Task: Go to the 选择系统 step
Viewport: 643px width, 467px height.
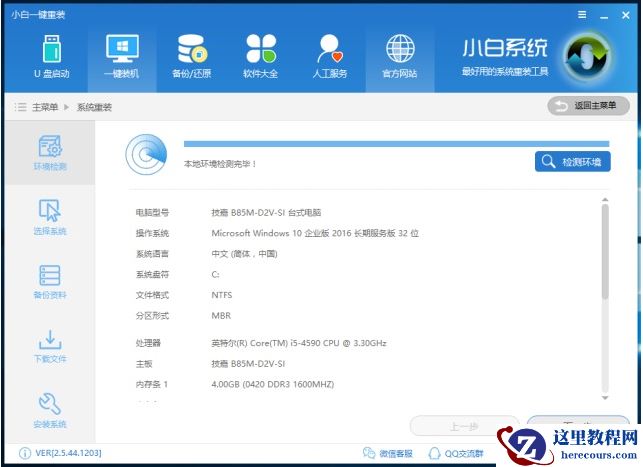Action: [x=50, y=217]
